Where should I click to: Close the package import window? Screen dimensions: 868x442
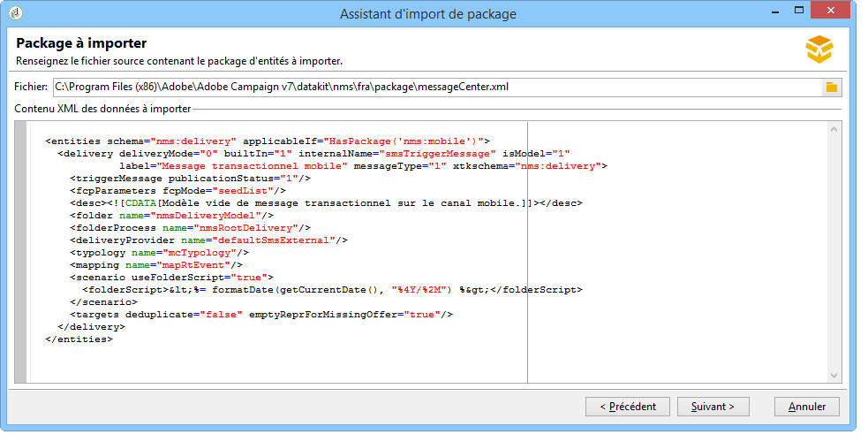[x=830, y=10]
